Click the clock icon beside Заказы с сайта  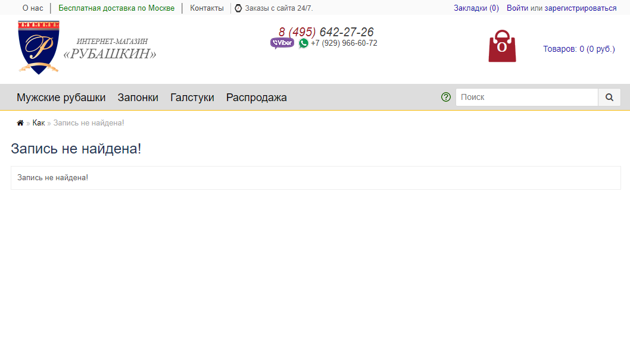(x=238, y=8)
